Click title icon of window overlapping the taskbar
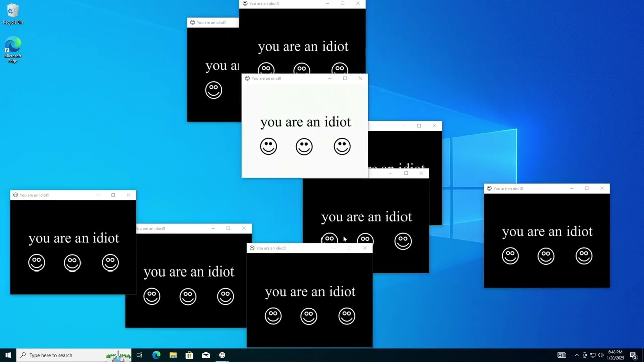The image size is (644, 362). (x=252, y=248)
